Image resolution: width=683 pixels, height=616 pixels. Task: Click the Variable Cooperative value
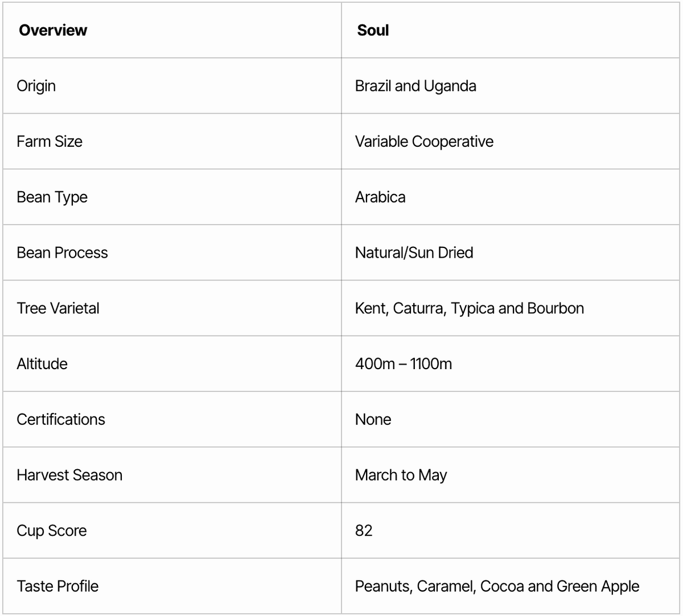coord(424,142)
